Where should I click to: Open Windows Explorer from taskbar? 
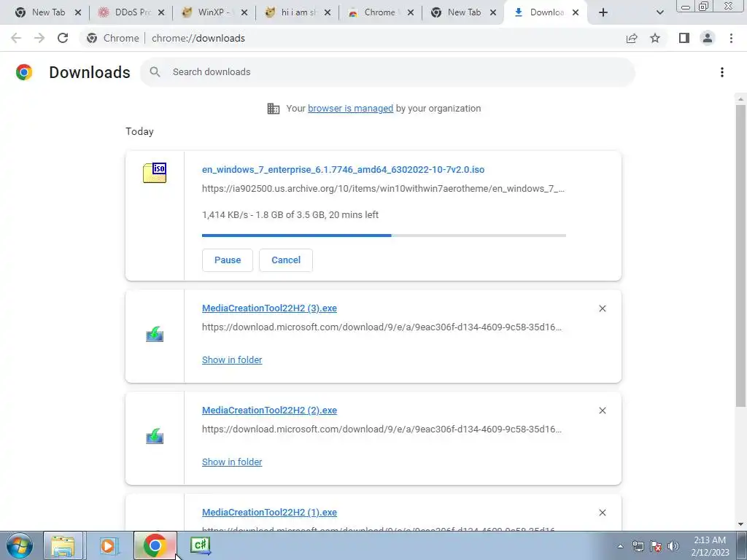pyautogui.click(x=63, y=545)
